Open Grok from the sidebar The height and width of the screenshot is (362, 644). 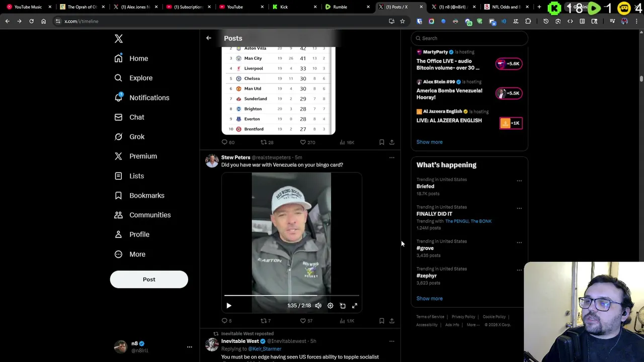pyautogui.click(x=129, y=137)
